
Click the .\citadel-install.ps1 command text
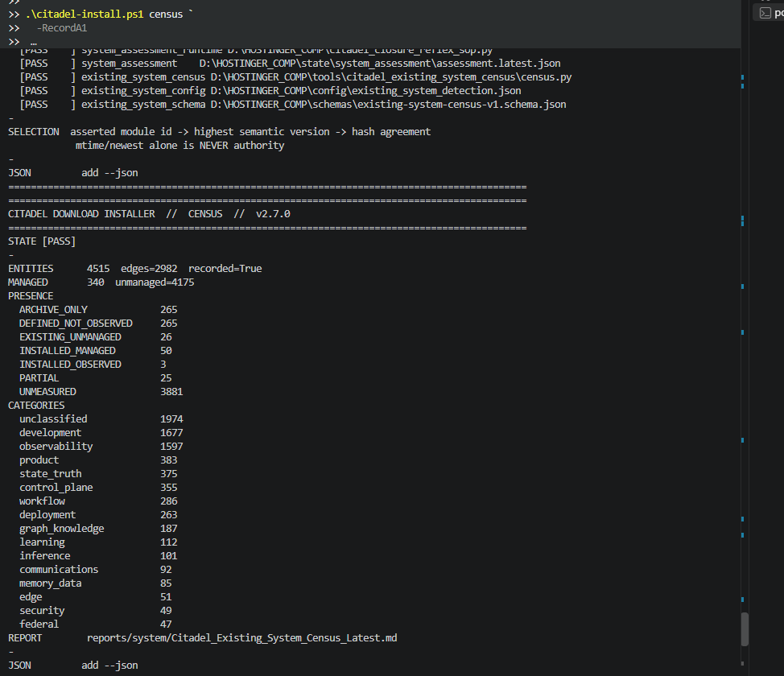[x=85, y=14]
